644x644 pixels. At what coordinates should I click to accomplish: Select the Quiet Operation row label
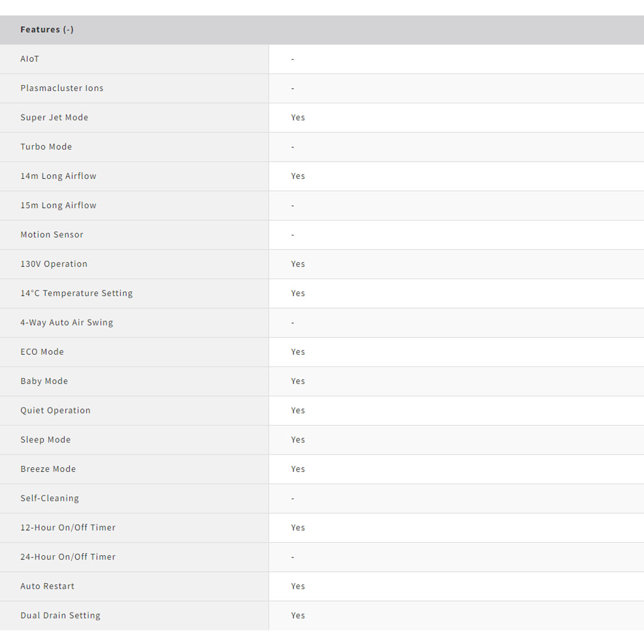pyautogui.click(x=55, y=410)
